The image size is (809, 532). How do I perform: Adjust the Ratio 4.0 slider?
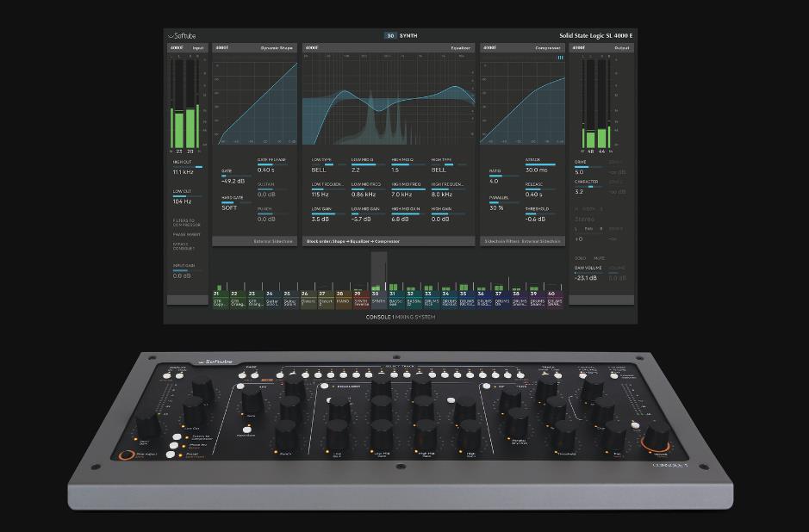tap(503, 176)
